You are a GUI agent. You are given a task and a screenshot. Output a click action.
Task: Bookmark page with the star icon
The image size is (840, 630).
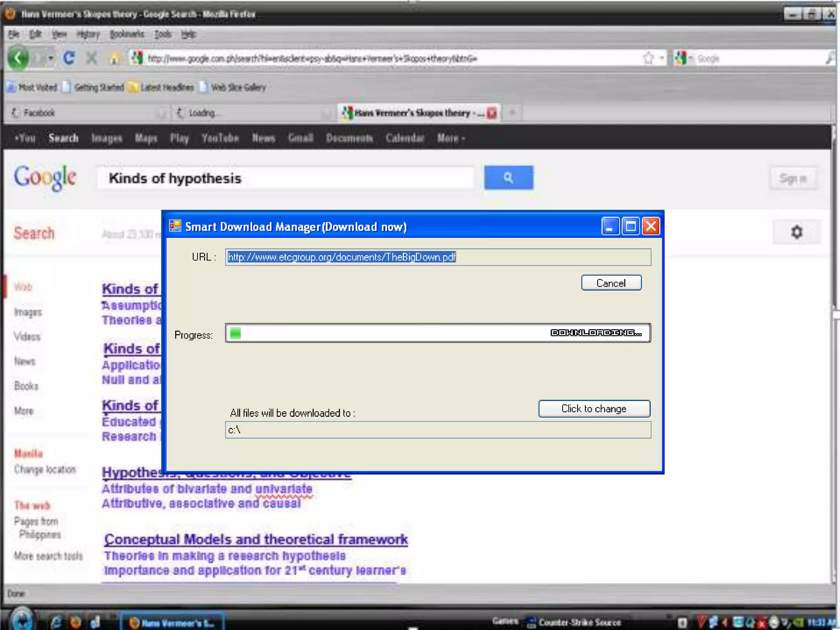pyautogui.click(x=648, y=58)
